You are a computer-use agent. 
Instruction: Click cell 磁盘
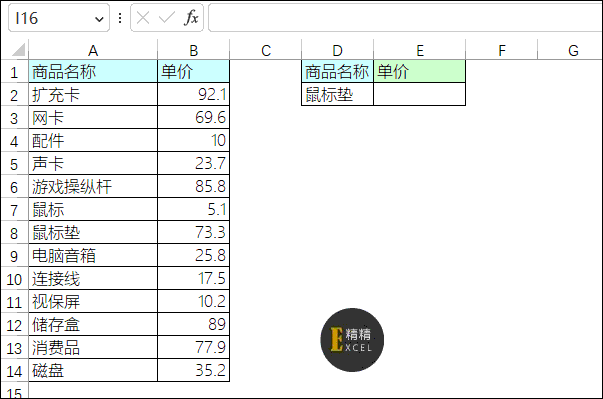pyautogui.click(x=93, y=371)
